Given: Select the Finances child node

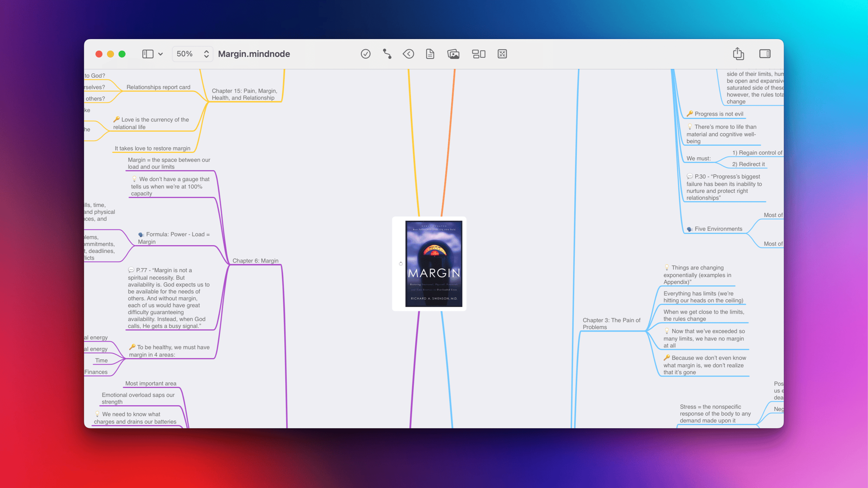Looking at the screenshot, I should tap(96, 372).
